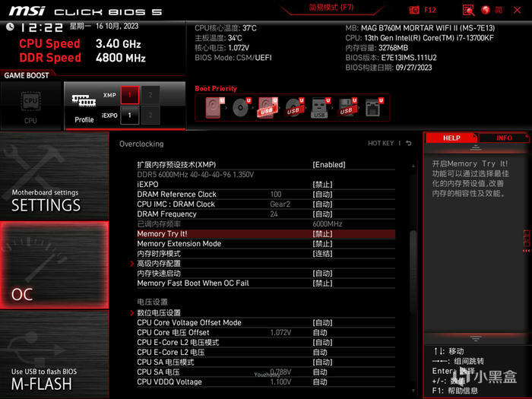Open Memory Fast Boot When OC Fail option

click(266, 283)
